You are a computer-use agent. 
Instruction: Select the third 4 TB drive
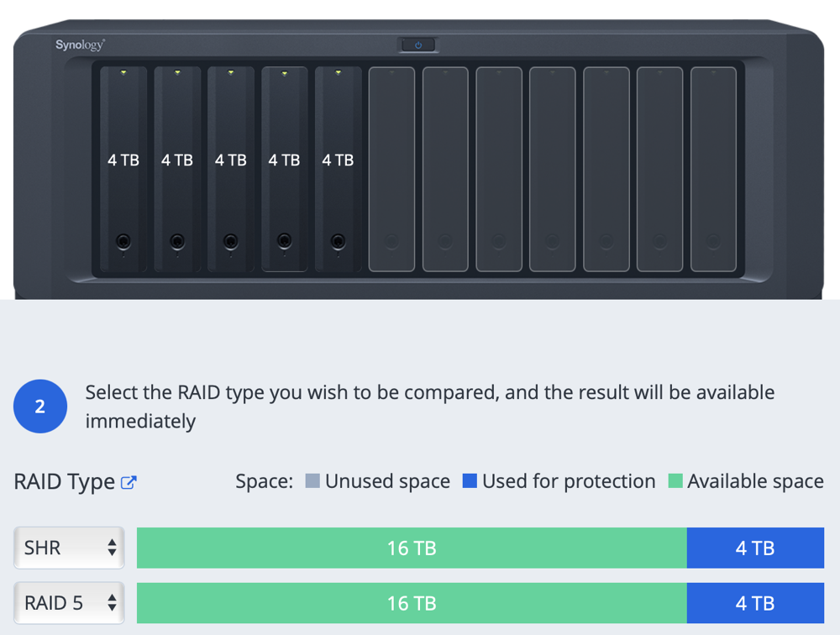point(231,160)
